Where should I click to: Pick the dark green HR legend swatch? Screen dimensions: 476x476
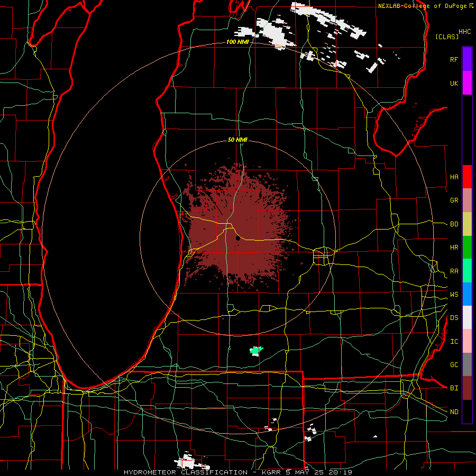[x=467, y=248]
